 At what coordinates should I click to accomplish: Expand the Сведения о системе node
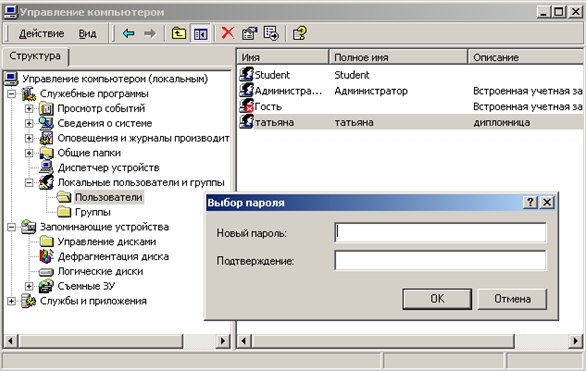pos(29,123)
